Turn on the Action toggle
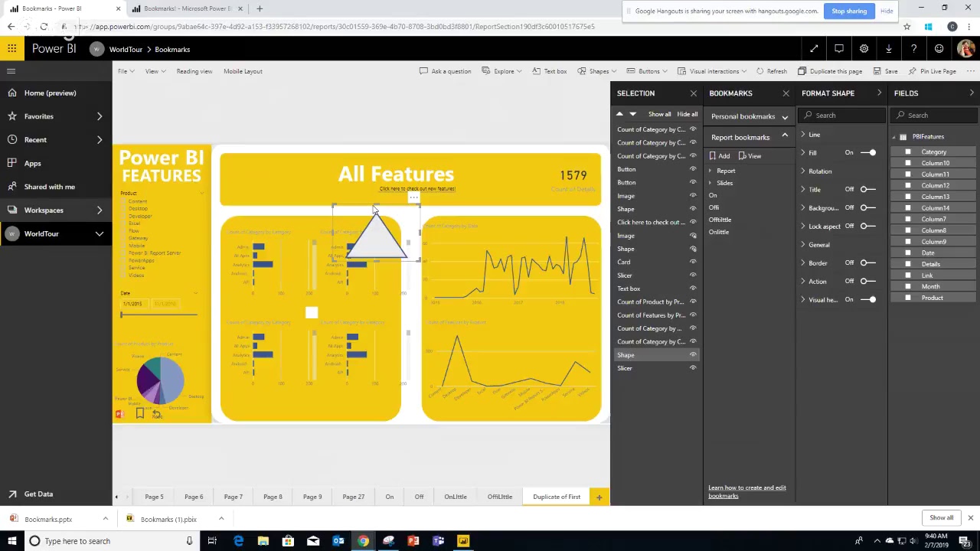The image size is (980, 551). [867, 282]
